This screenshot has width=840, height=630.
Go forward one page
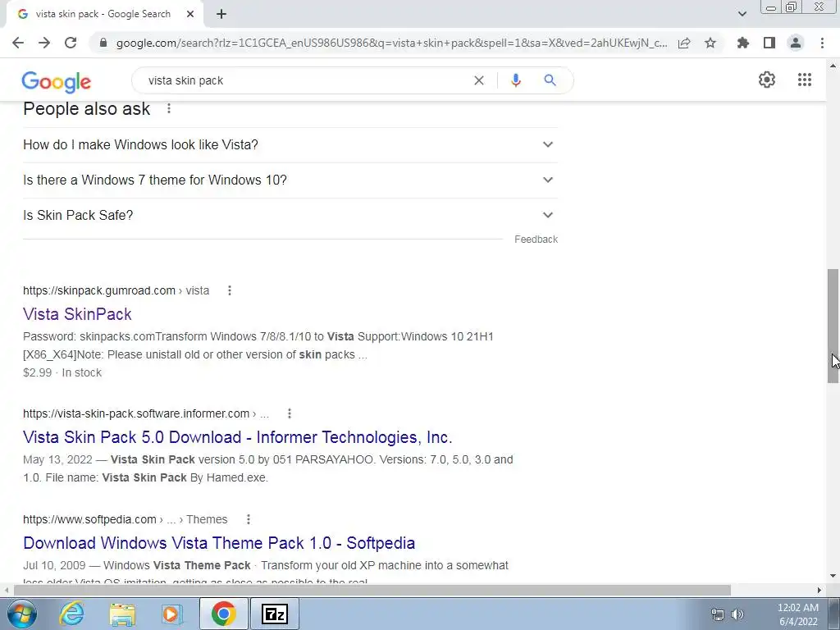tap(44, 43)
